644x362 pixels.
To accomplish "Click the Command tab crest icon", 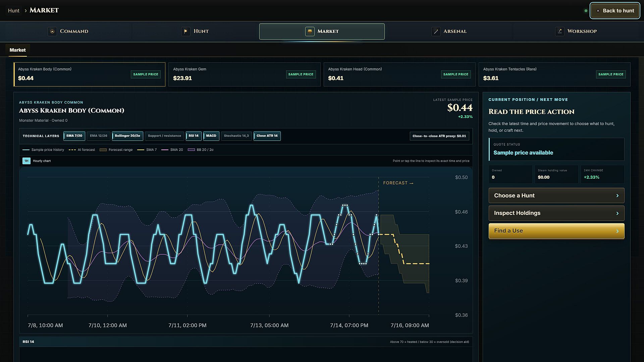I will (x=52, y=32).
